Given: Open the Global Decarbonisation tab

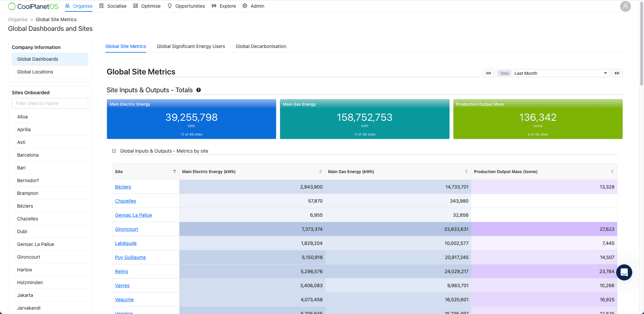Looking at the screenshot, I should click(x=261, y=46).
